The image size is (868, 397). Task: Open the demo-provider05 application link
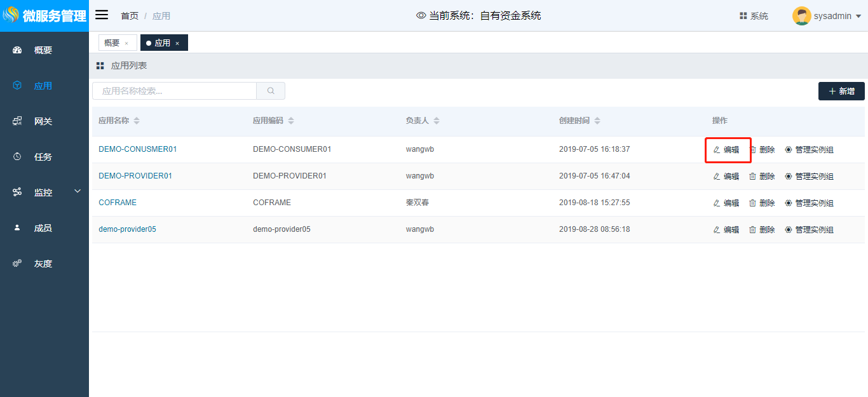click(127, 229)
